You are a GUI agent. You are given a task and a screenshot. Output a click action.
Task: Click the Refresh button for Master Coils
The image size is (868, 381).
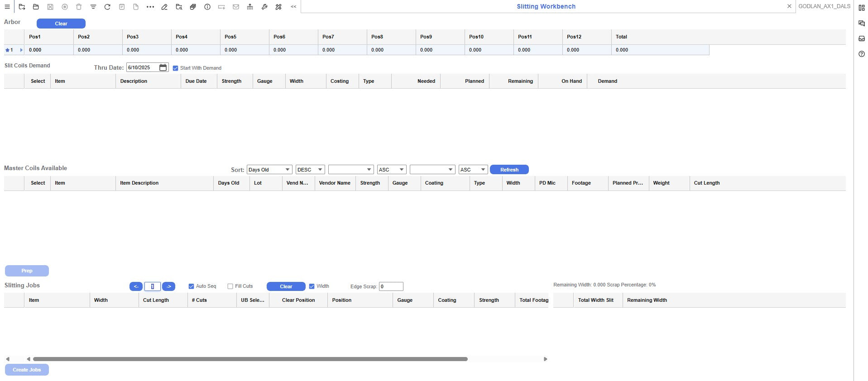tap(509, 170)
